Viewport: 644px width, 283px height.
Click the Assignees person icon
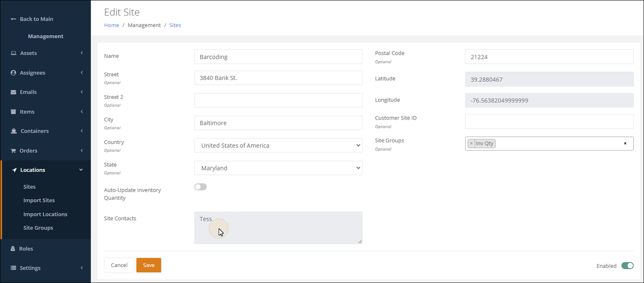click(13, 73)
